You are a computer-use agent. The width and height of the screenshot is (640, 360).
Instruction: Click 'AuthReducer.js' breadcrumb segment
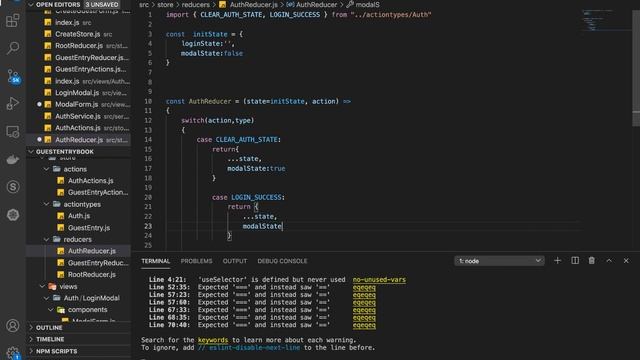[248, 4]
